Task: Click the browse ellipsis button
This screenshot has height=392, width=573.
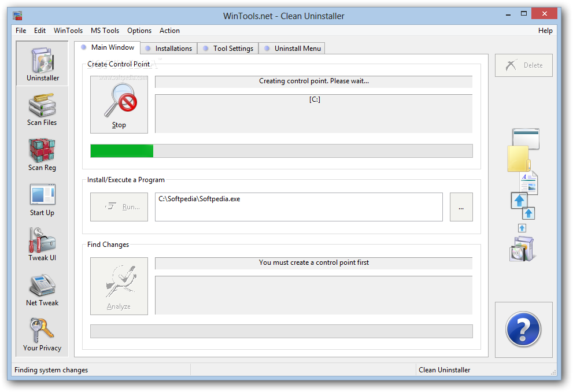Action: [x=461, y=207]
